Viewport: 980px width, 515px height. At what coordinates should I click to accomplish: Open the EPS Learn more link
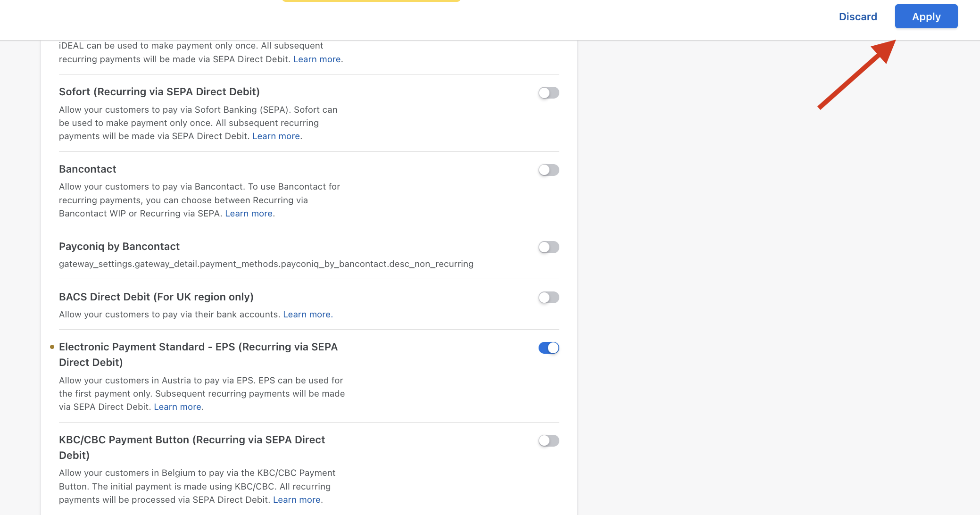(177, 407)
